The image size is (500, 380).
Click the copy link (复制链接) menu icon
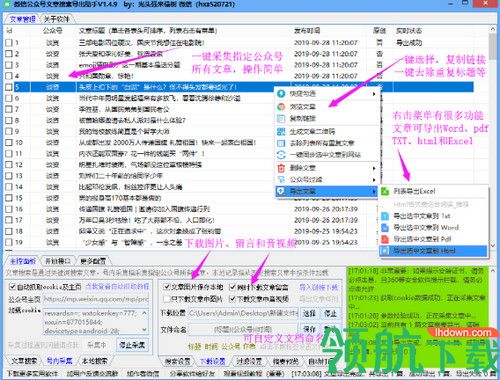pos(281,118)
